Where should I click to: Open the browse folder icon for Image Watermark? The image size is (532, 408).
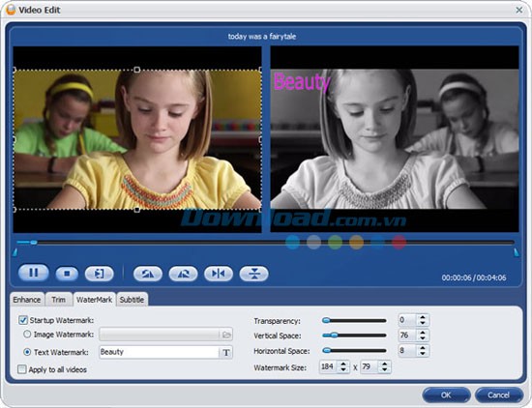point(226,335)
